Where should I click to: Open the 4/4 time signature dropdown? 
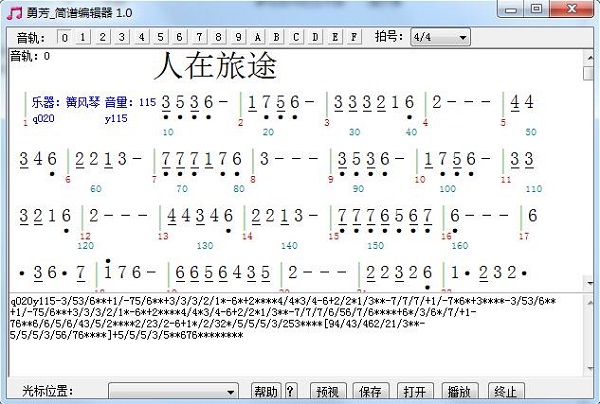pyautogui.click(x=440, y=37)
